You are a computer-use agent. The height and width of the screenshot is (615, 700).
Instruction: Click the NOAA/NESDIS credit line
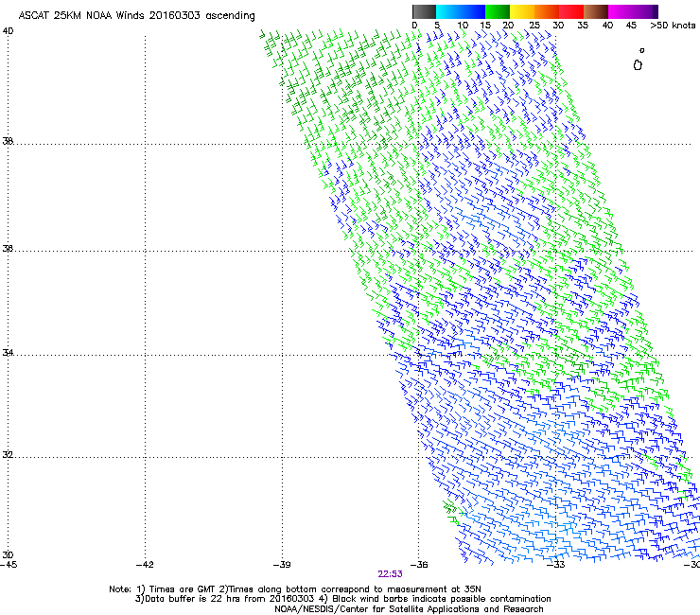[409, 609]
